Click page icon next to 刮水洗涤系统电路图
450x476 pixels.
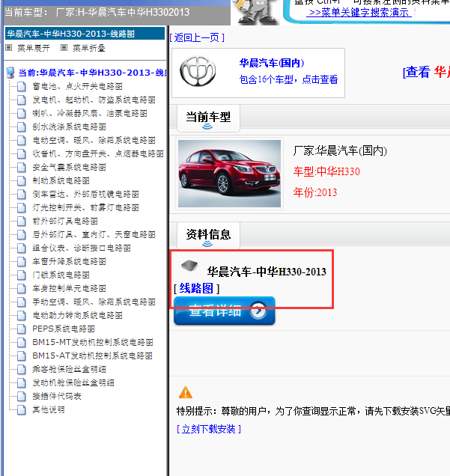tap(21, 127)
